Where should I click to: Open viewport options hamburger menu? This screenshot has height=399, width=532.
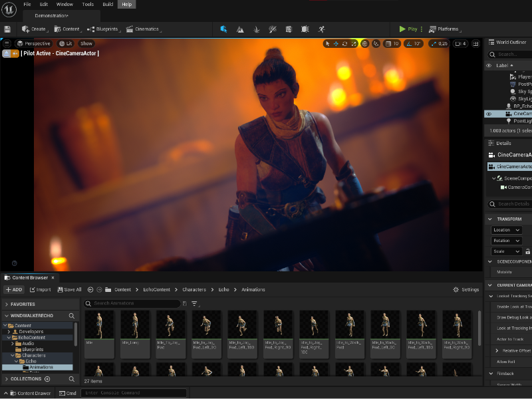coord(7,43)
